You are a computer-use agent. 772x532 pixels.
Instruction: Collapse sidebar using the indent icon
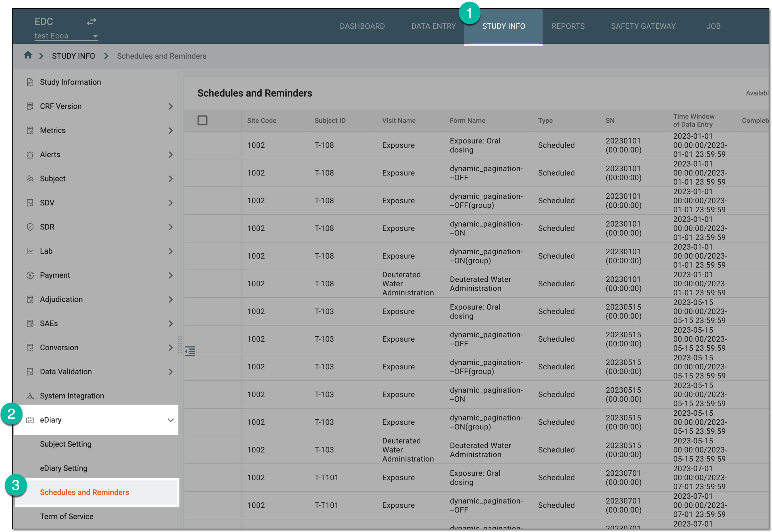click(190, 351)
